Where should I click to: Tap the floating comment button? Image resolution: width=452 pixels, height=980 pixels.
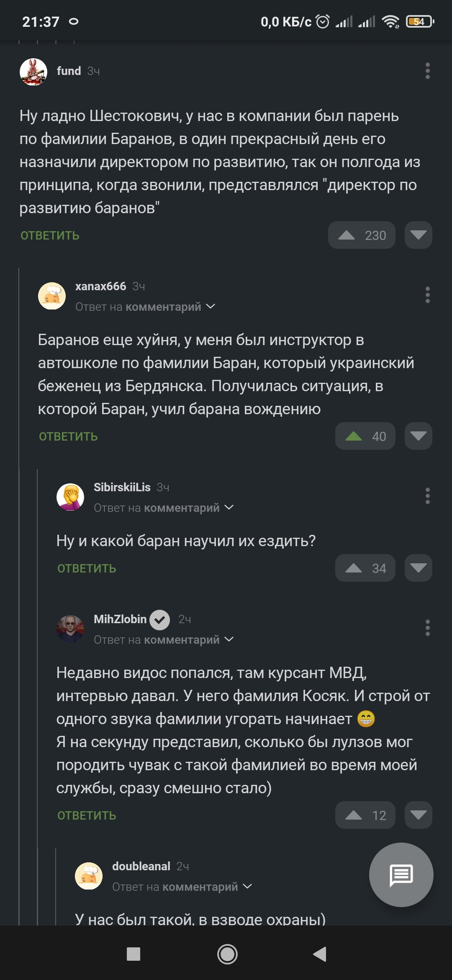coord(401,875)
